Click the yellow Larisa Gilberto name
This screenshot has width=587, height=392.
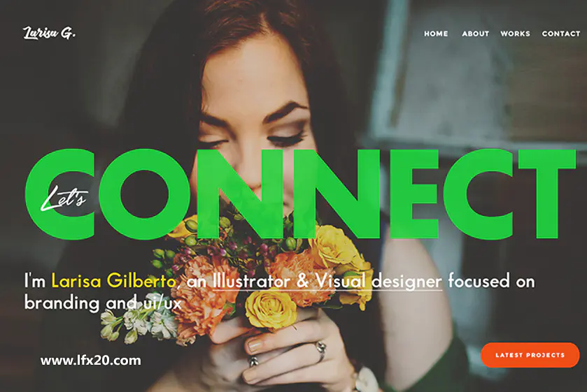[113, 281]
